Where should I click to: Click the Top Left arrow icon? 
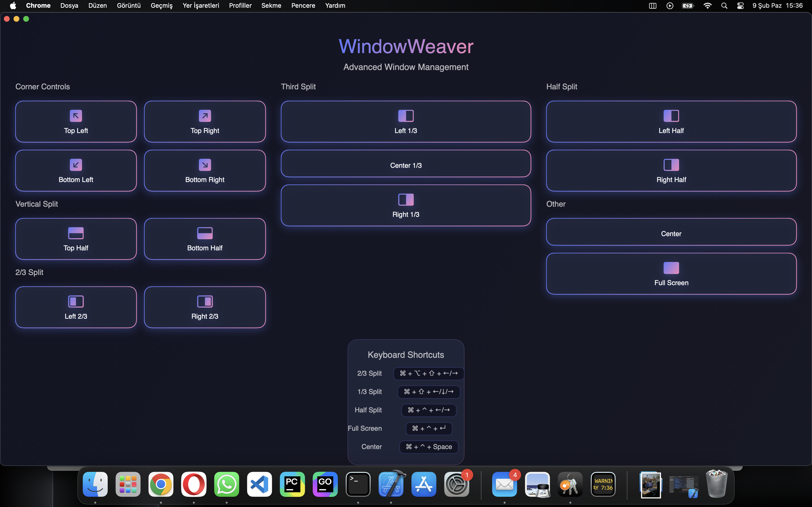[76, 116]
